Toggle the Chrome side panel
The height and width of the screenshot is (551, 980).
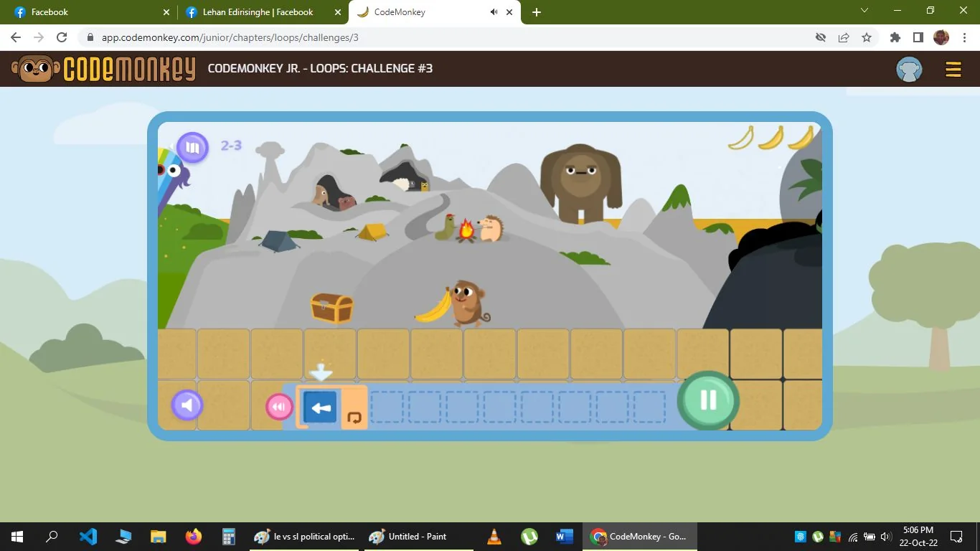pyautogui.click(x=918, y=37)
